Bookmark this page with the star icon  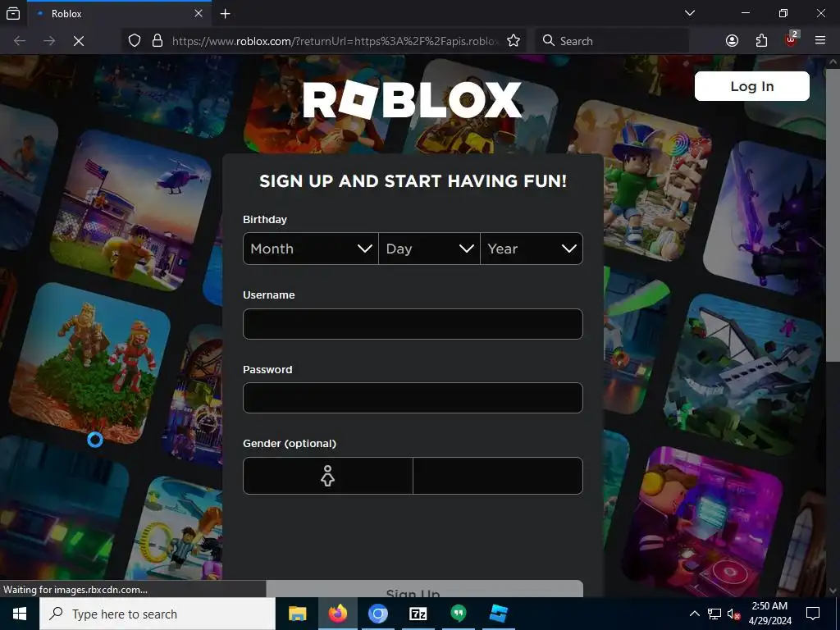tap(514, 41)
